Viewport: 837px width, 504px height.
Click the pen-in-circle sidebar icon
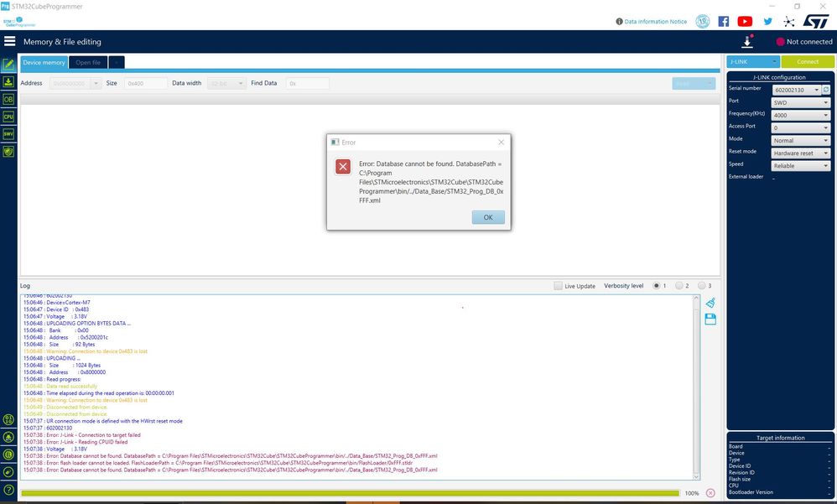click(8, 472)
